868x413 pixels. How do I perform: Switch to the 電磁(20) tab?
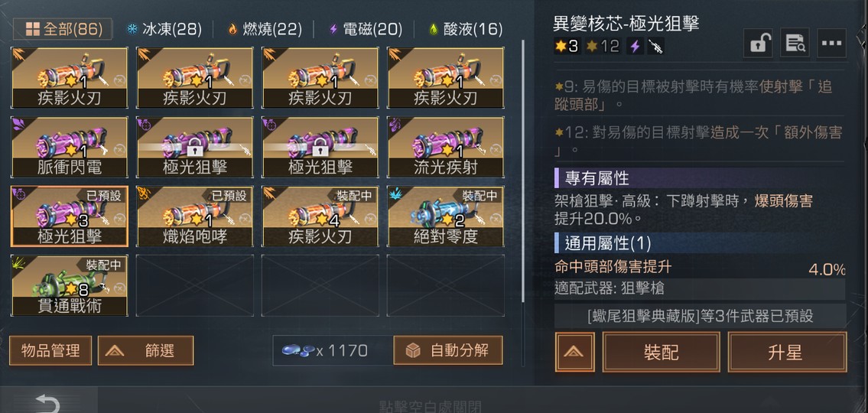(366, 29)
